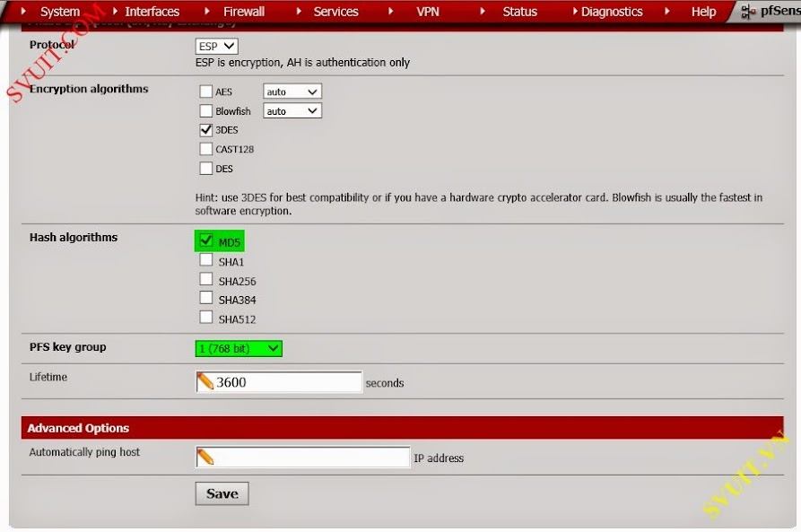Open the Blowfish key length dropdown

pos(292,111)
